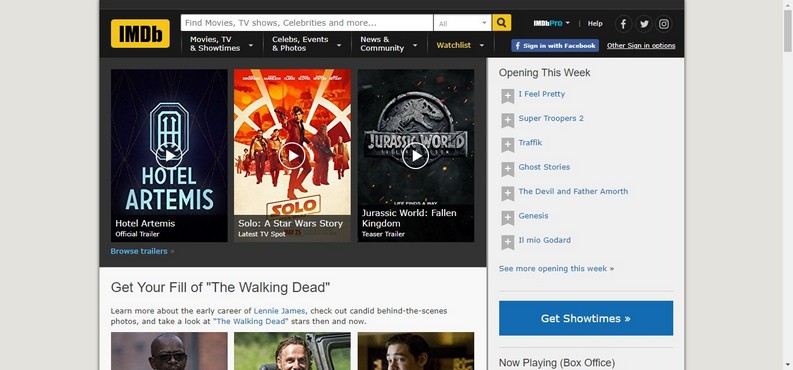Image resolution: width=793 pixels, height=370 pixels.
Task: Click the Jurassic World: Fallen Kingdom caption
Action: 409,218
